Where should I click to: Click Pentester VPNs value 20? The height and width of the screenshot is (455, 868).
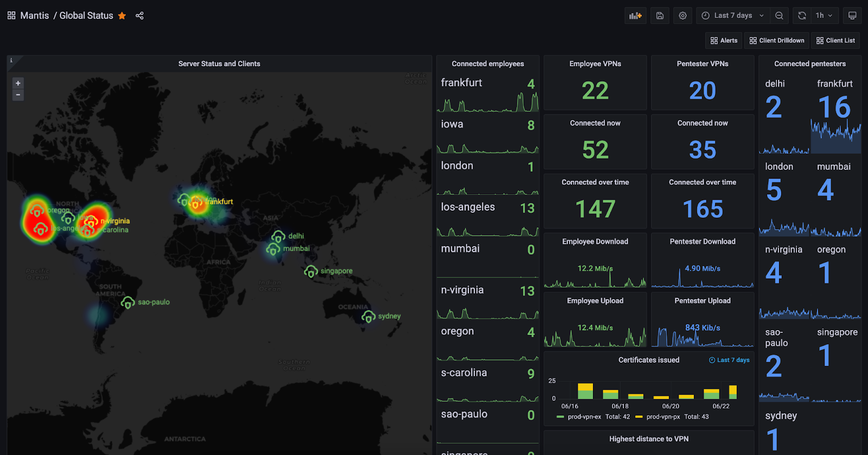[703, 91]
